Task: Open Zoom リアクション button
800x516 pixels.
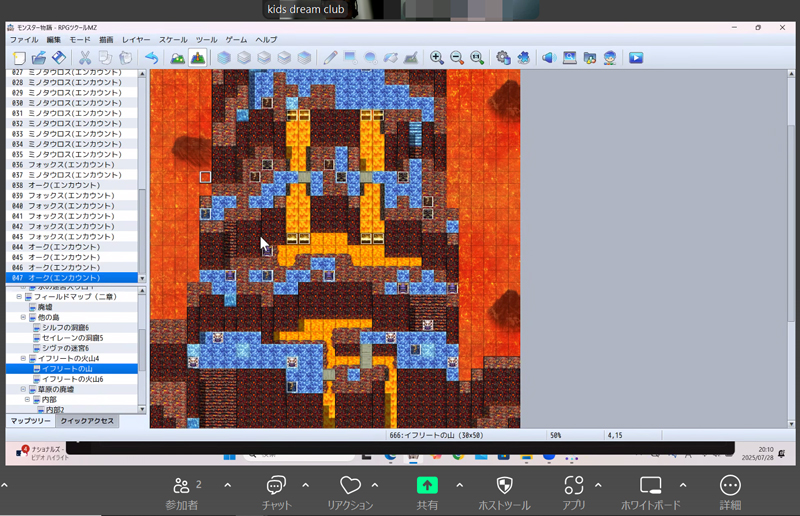Action: coord(350,493)
